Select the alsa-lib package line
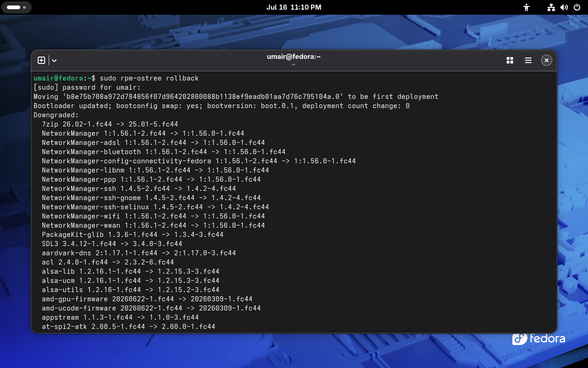The image size is (588, 368). [130, 271]
